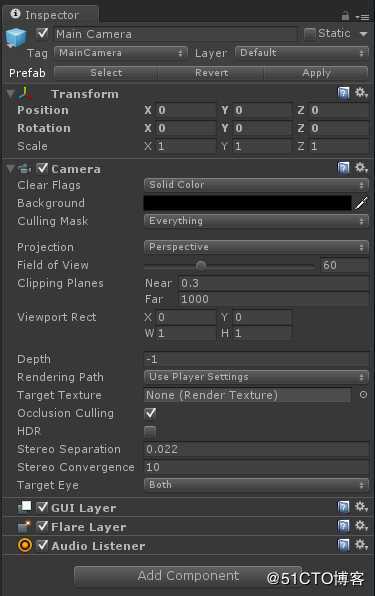Click the Background color eyedropper icon

(361, 203)
